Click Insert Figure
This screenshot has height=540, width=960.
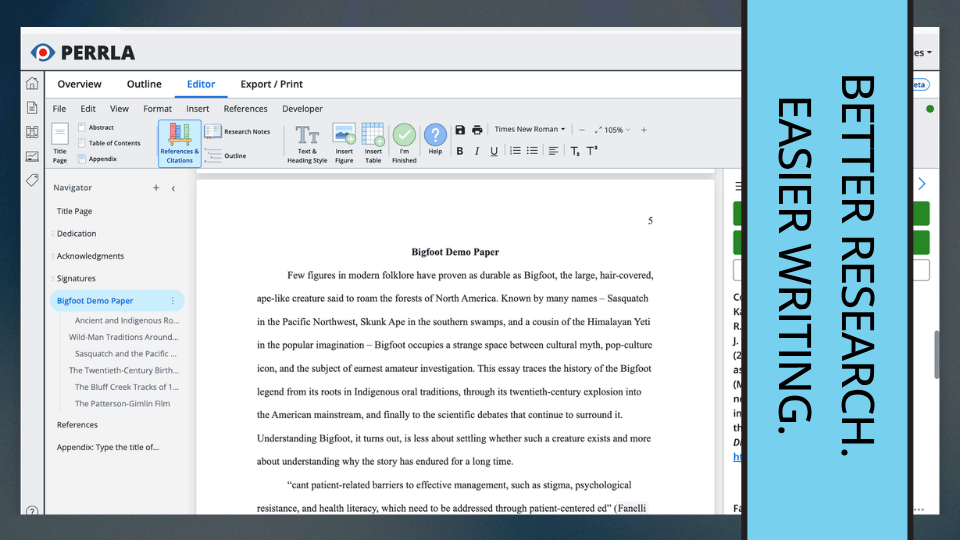pyautogui.click(x=344, y=144)
